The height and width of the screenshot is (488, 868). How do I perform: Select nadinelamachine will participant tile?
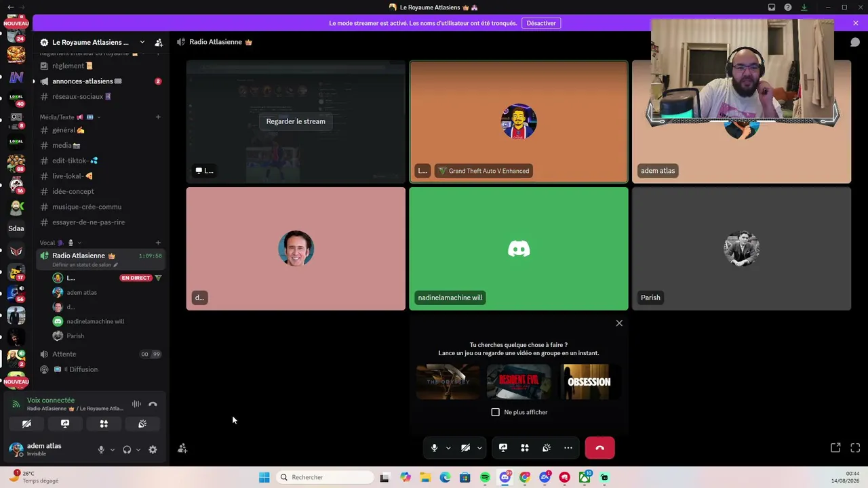tap(519, 249)
